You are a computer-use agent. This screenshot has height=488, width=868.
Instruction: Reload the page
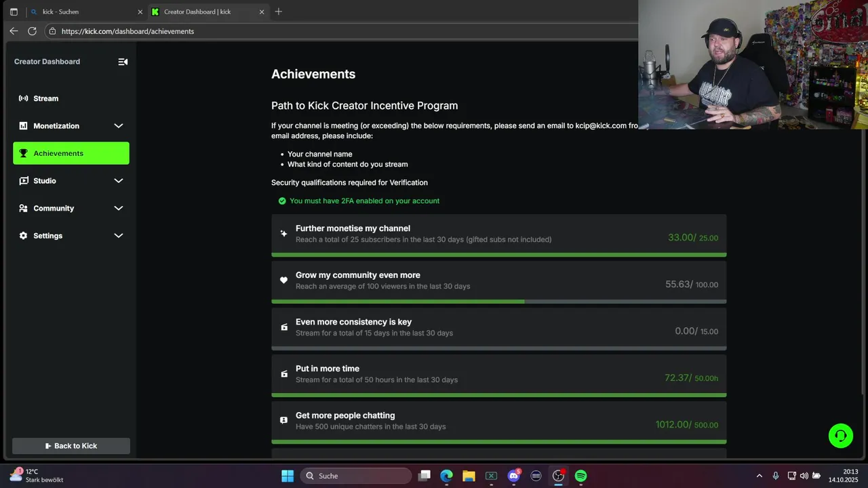[32, 31]
